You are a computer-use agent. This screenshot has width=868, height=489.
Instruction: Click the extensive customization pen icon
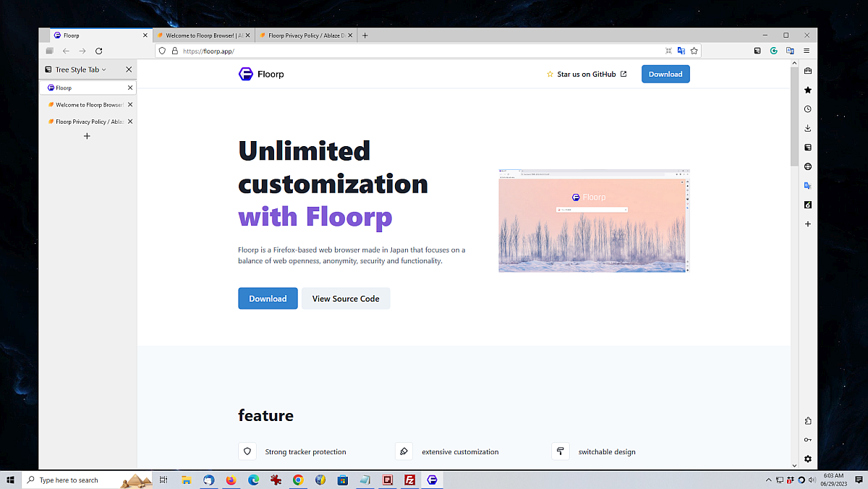point(404,451)
